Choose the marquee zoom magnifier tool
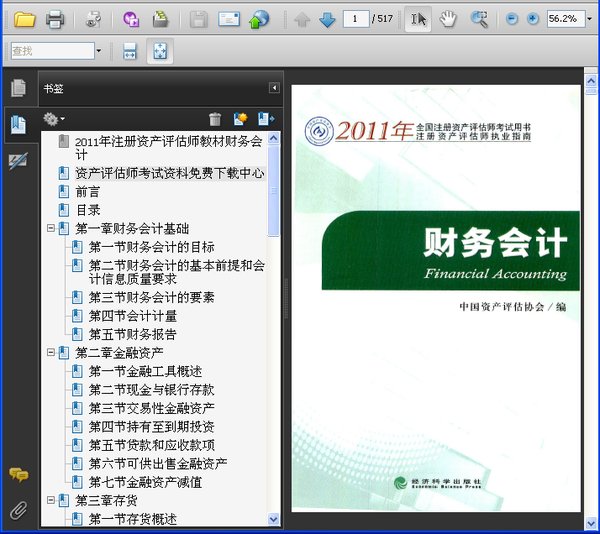This screenshot has width=600, height=534. pyautogui.click(x=479, y=19)
